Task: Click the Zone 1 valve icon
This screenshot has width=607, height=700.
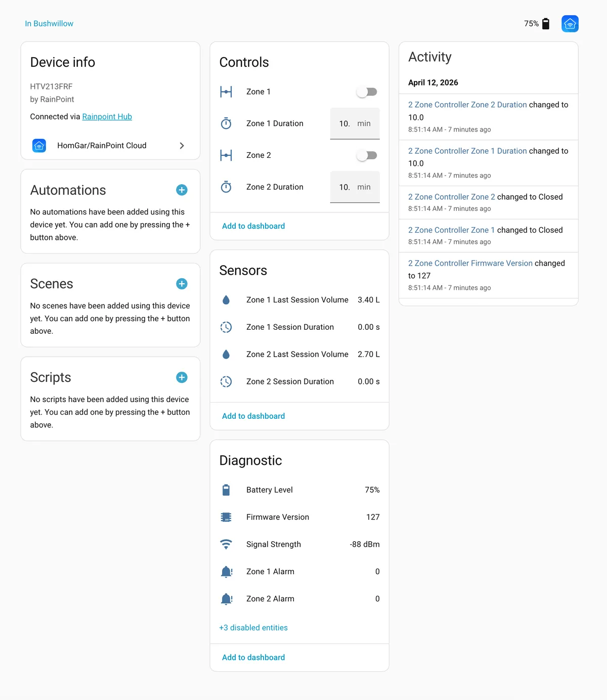Action: click(226, 92)
